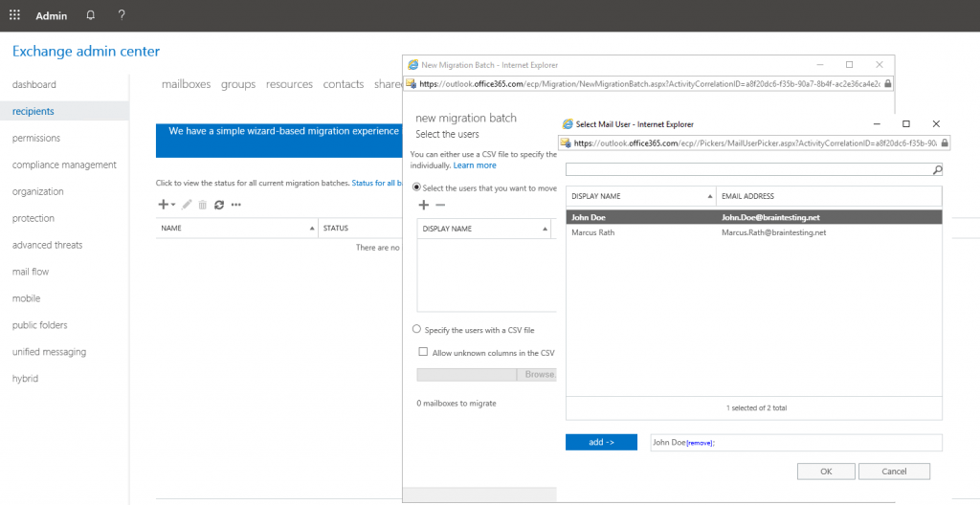Click the '1 selected of 2 total' status text
This screenshot has height=505, width=980.
point(756,408)
